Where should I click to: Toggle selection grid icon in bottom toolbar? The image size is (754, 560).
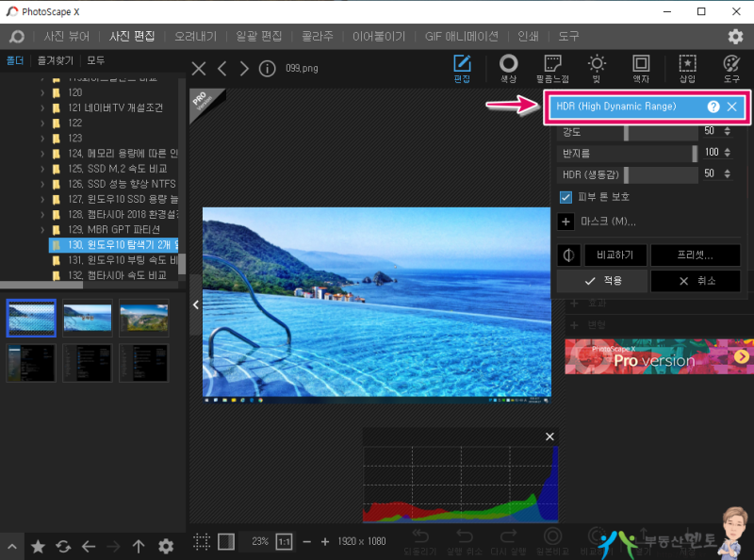(202, 542)
